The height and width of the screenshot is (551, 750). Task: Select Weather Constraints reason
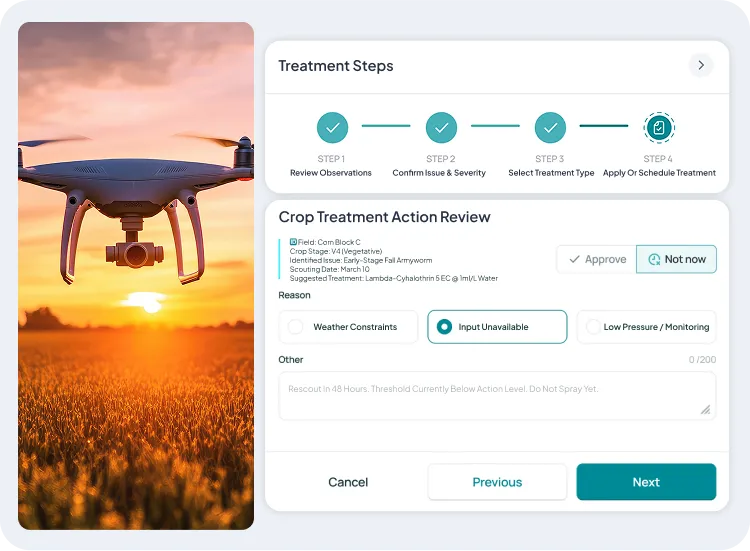click(x=348, y=327)
